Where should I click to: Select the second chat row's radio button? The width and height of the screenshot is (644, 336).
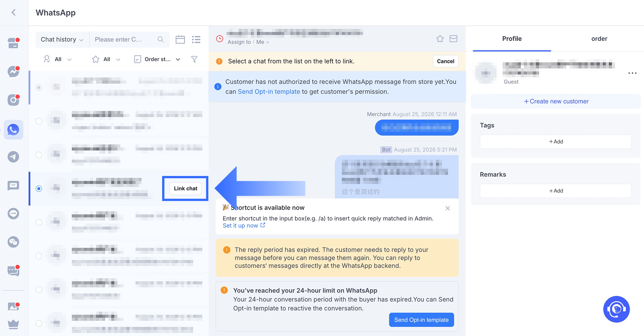(39, 121)
